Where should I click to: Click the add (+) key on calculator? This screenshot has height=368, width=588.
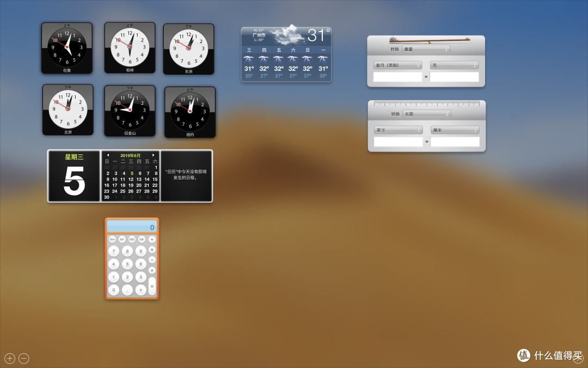click(x=152, y=270)
